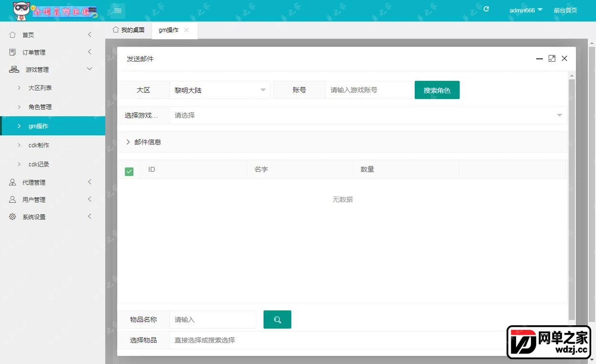Open the 选择物品 selection field

368,340
